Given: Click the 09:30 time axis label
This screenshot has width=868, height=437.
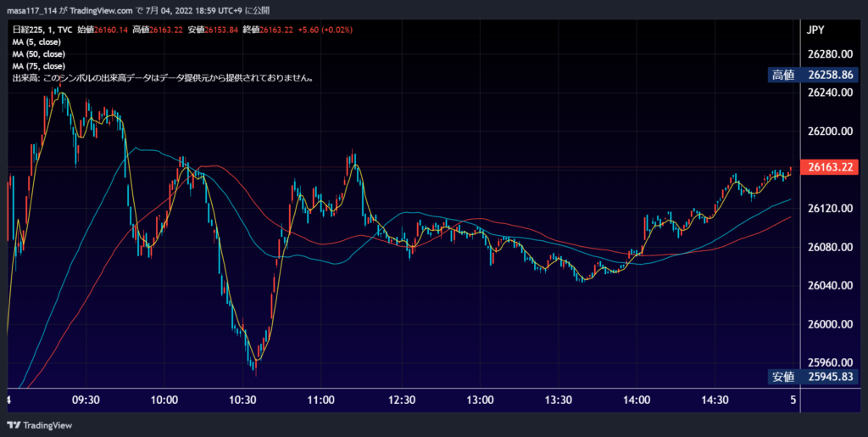Looking at the screenshot, I should [x=86, y=400].
